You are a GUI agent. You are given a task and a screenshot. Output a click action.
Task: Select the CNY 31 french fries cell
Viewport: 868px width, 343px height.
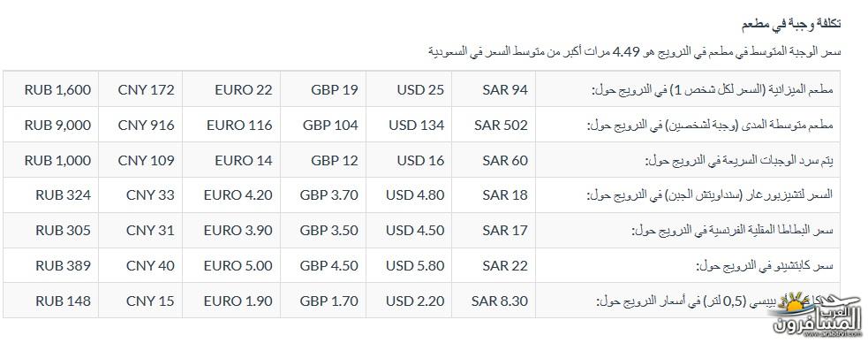[140, 230]
